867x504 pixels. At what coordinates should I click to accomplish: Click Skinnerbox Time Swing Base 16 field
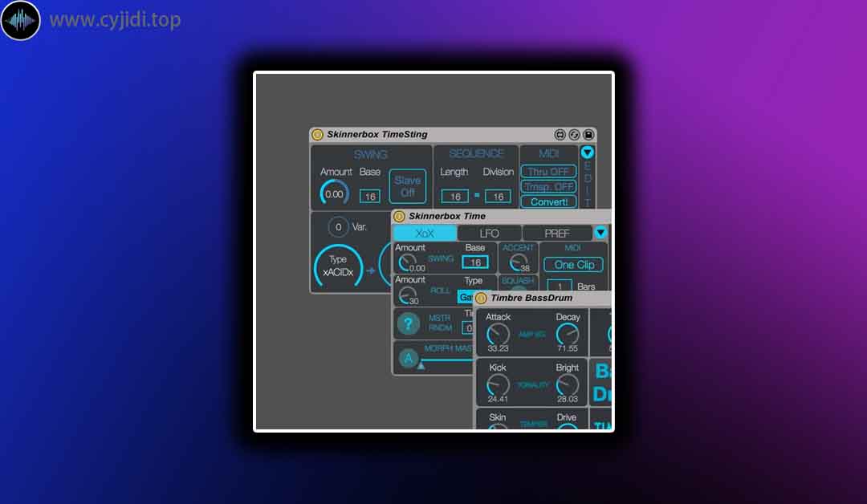pos(475,262)
